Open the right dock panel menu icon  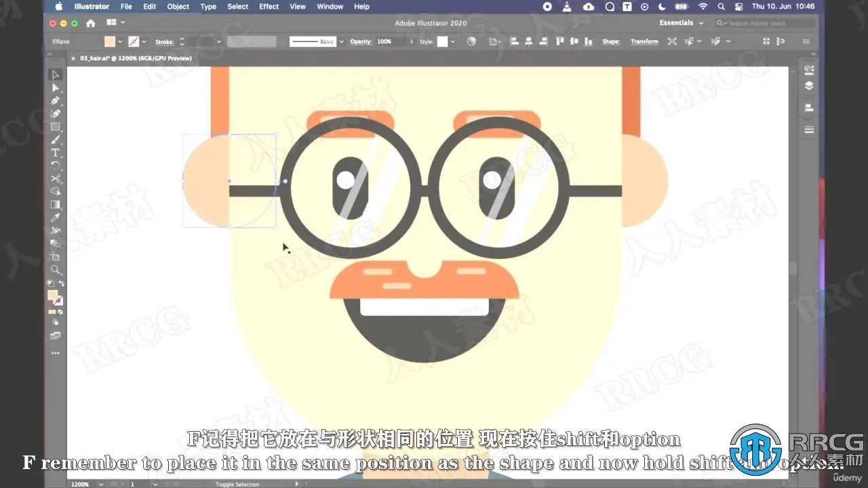(x=808, y=129)
